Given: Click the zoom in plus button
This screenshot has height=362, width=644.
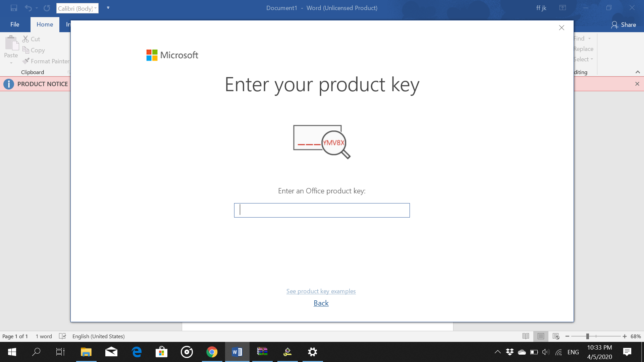Looking at the screenshot, I should (625, 336).
